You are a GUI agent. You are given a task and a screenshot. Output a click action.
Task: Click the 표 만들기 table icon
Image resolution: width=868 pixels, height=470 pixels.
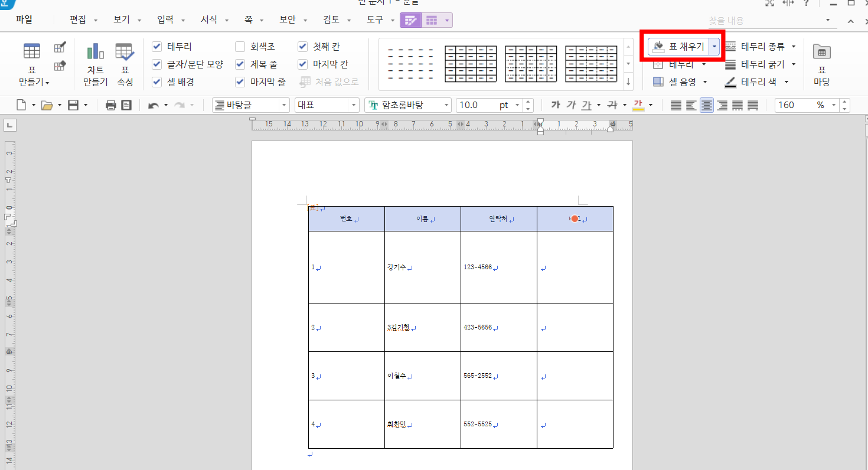pos(32,51)
